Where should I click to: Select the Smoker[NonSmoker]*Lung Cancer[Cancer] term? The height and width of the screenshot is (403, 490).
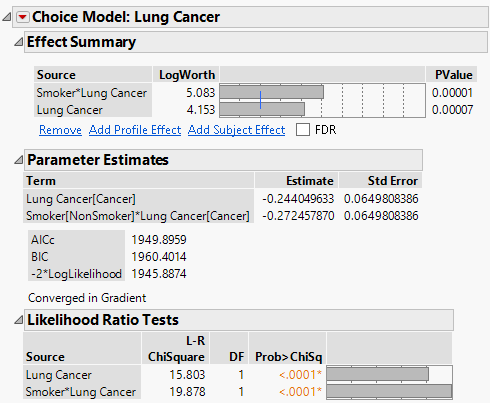[138, 216]
